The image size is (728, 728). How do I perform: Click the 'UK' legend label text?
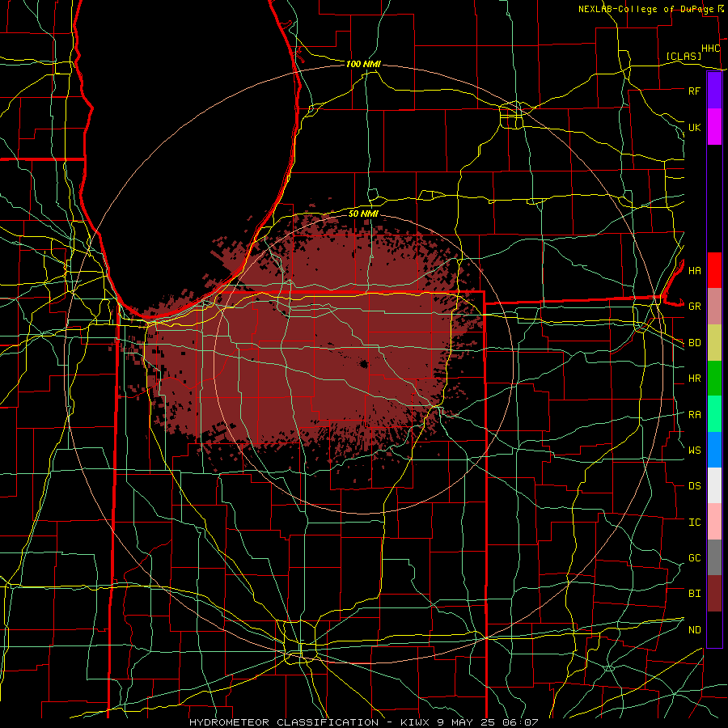click(694, 127)
